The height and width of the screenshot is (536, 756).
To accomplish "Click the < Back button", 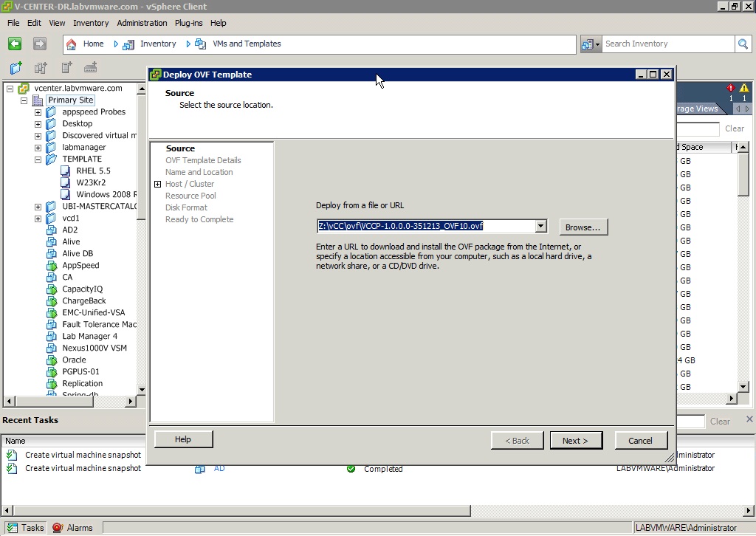I will tap(517, 441).
